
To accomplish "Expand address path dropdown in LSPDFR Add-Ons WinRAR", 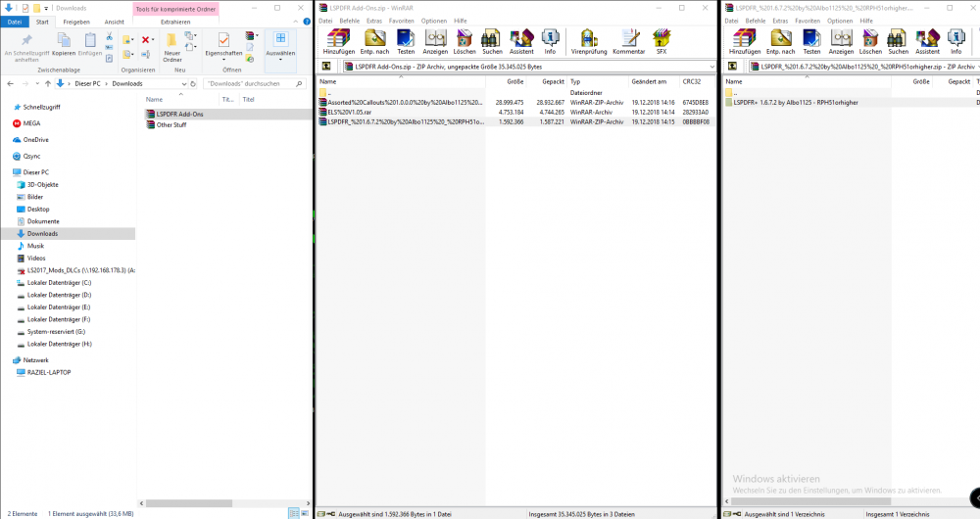I will pyautogui.click(x=711, y=67).
